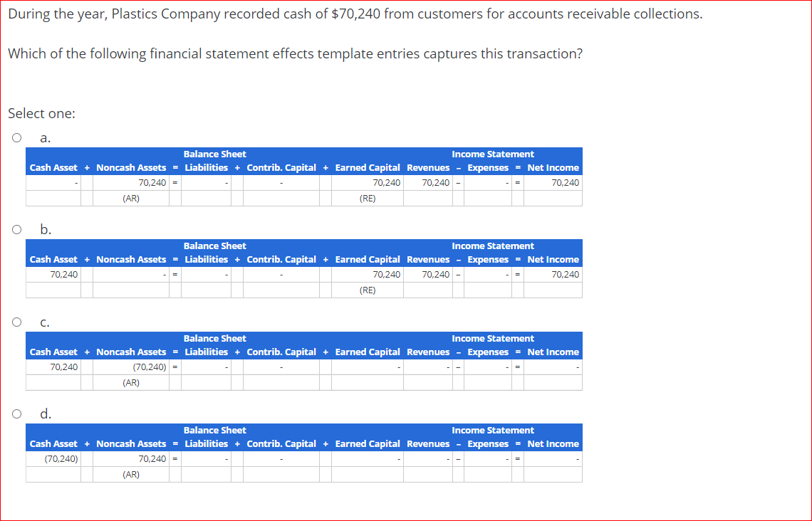Select radio button for option c
Viewport: 812px width, 521px height.
click(x=16, y=321)
